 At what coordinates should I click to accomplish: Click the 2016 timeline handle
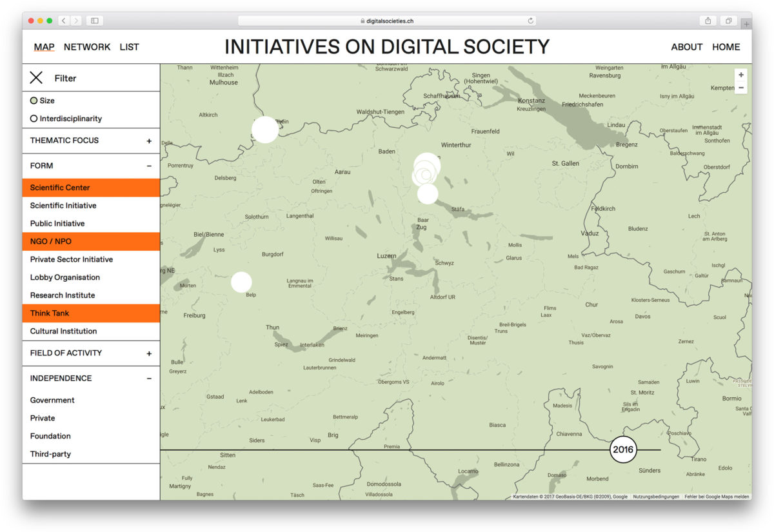(623, 450)
